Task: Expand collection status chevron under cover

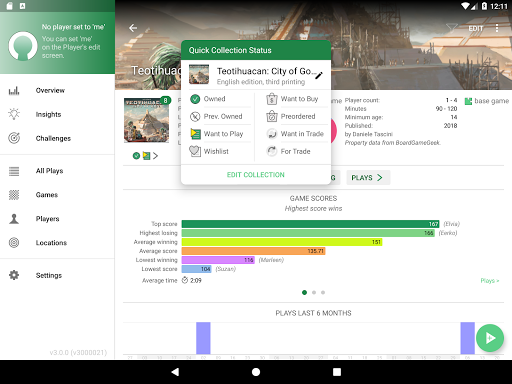Action: [x=155, y=156]
